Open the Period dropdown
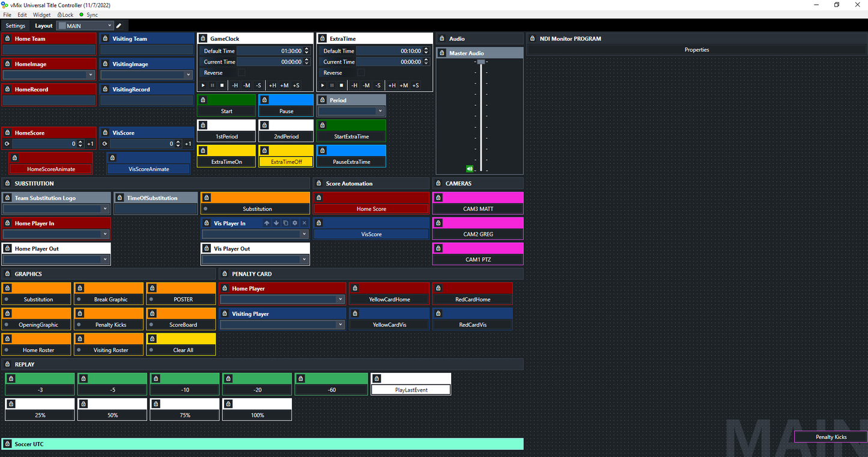This screenshot has width=868, height=457. click(379, 110)
